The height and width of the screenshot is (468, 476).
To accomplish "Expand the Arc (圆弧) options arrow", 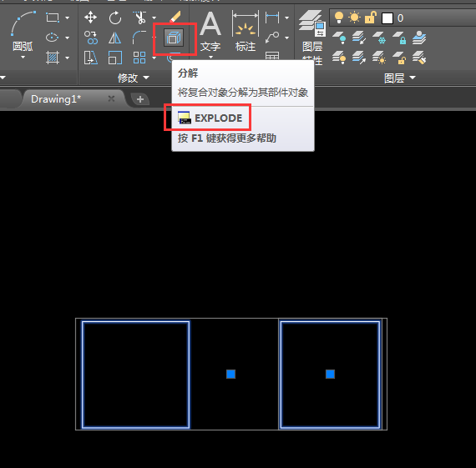I will (23, 58).
